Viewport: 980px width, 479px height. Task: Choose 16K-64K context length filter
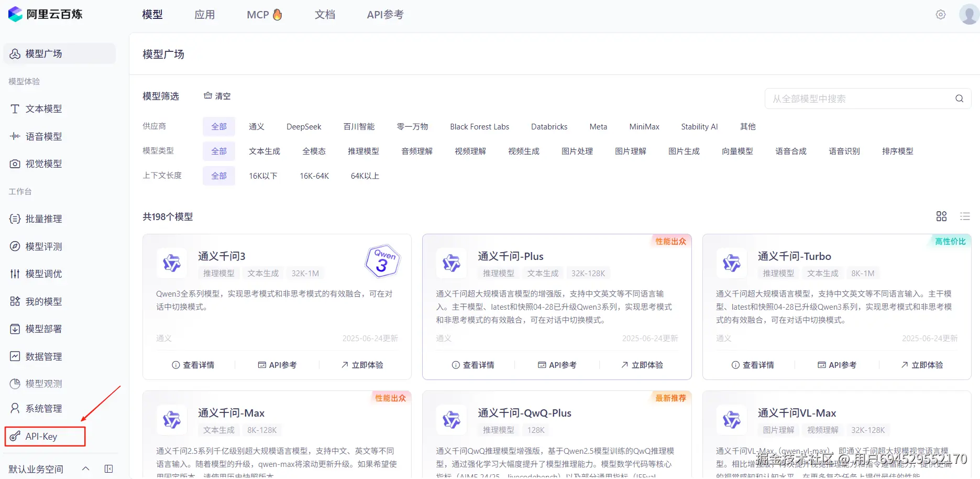pyautogui.click(x=314, y=176)
